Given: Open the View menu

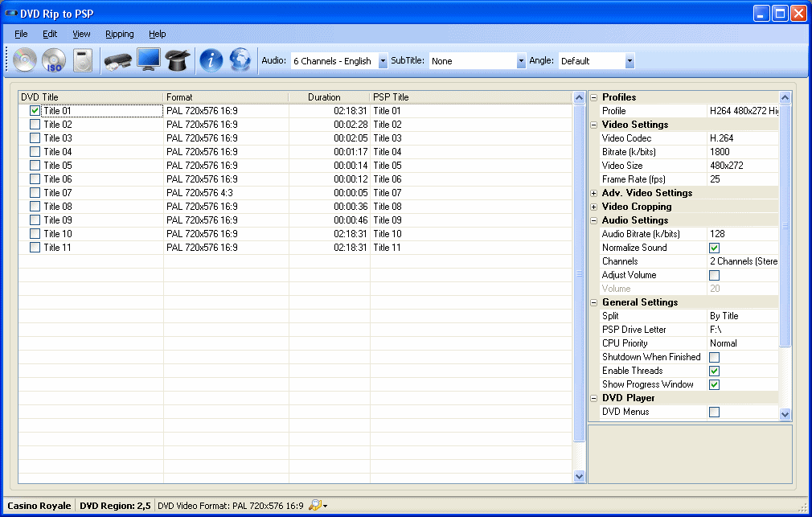Looking at the screenshot, I should point(80,34).
